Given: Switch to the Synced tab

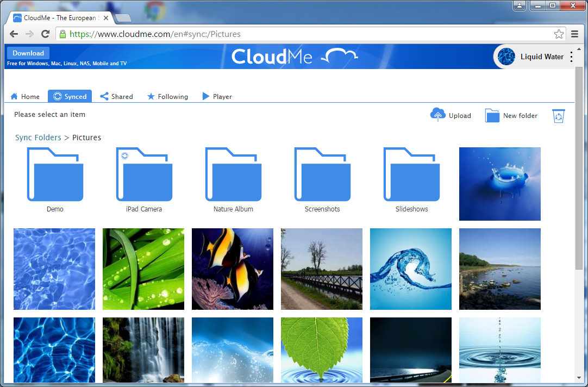Looking at the screenshot, I should pyautogui.click(x=70, y=96).
